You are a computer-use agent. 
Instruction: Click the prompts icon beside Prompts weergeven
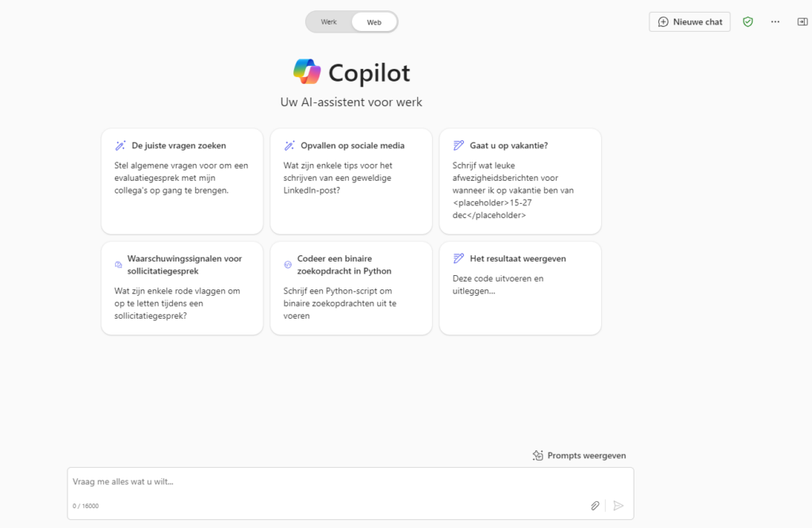coord(538,456)
